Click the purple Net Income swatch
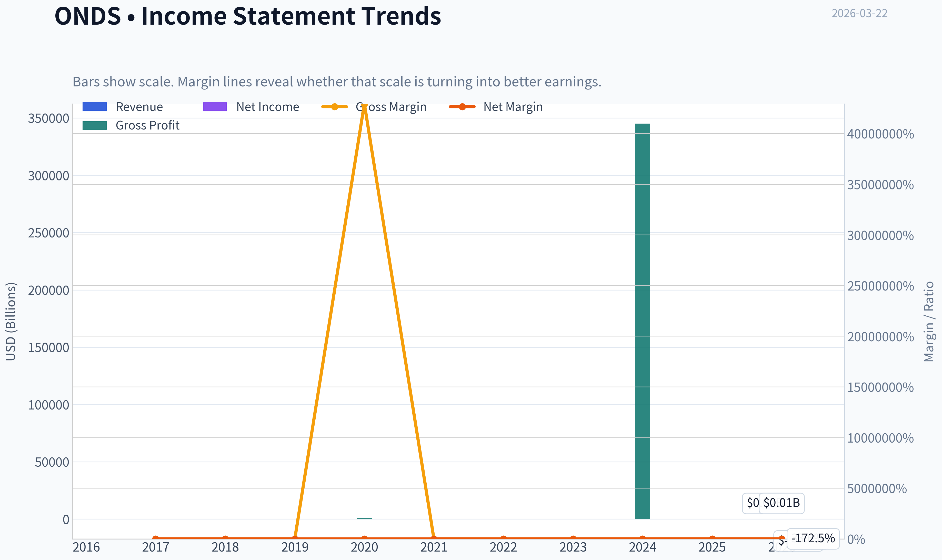 pyautogui.click(x=215, y=107)
